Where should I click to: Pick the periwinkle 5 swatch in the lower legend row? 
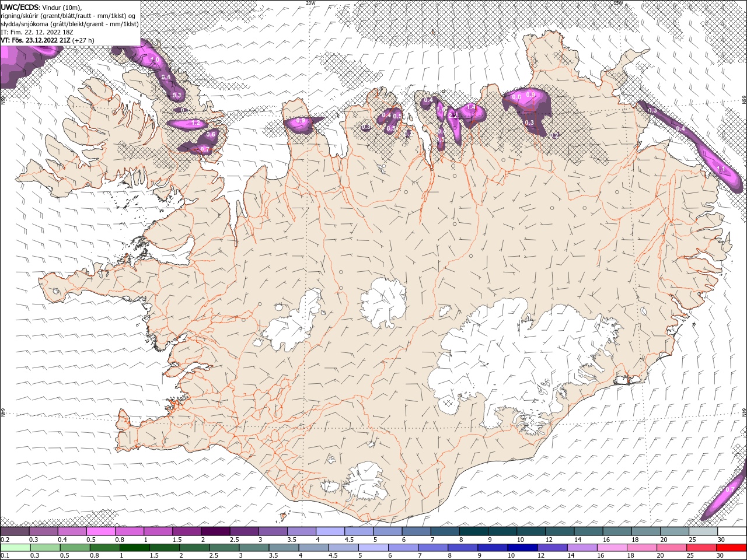[x=373, y=548]
